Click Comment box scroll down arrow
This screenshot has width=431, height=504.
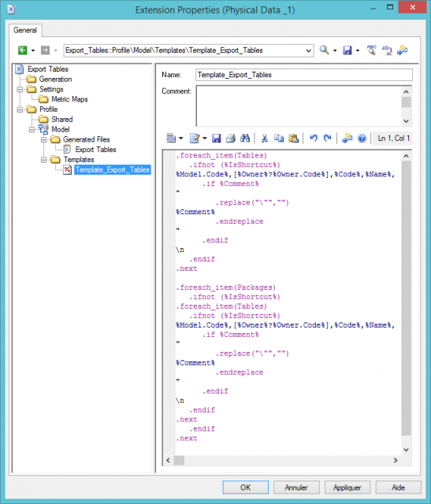click(406, 121)
